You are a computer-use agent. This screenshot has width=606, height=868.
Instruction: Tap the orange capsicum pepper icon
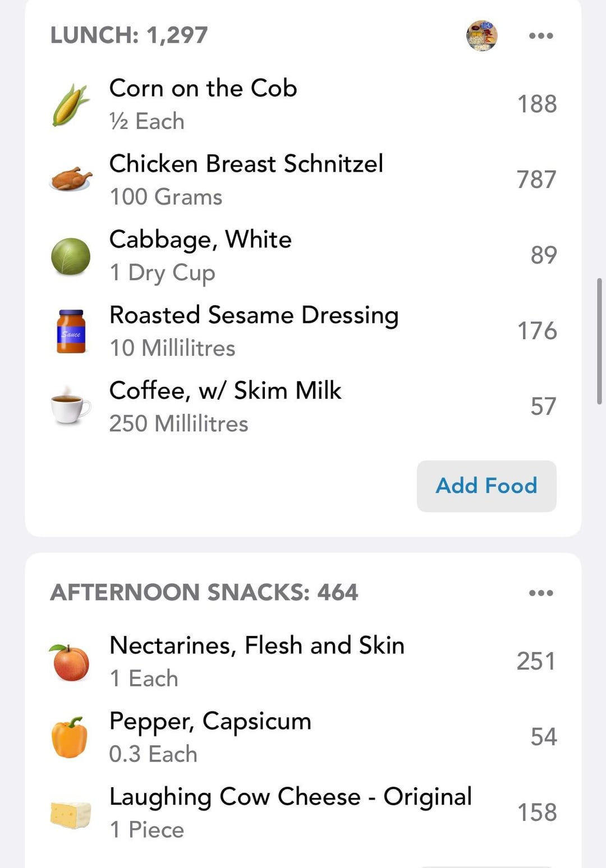(70, 737)
